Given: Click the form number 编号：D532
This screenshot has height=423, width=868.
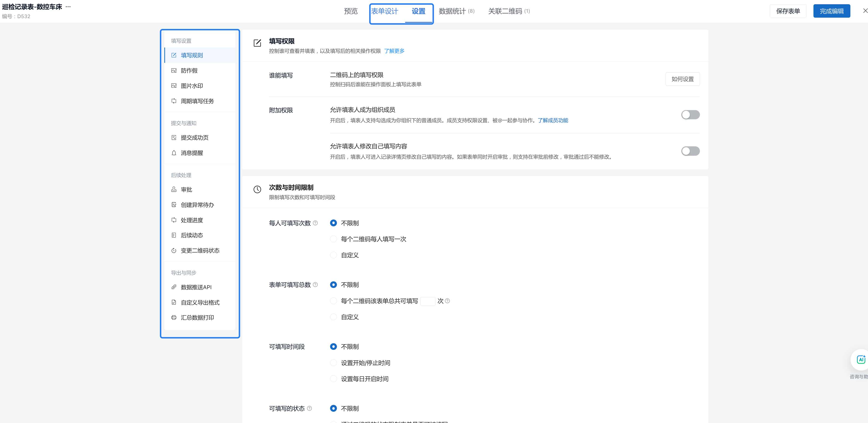Looking at the screenshot, I should 16,16.
